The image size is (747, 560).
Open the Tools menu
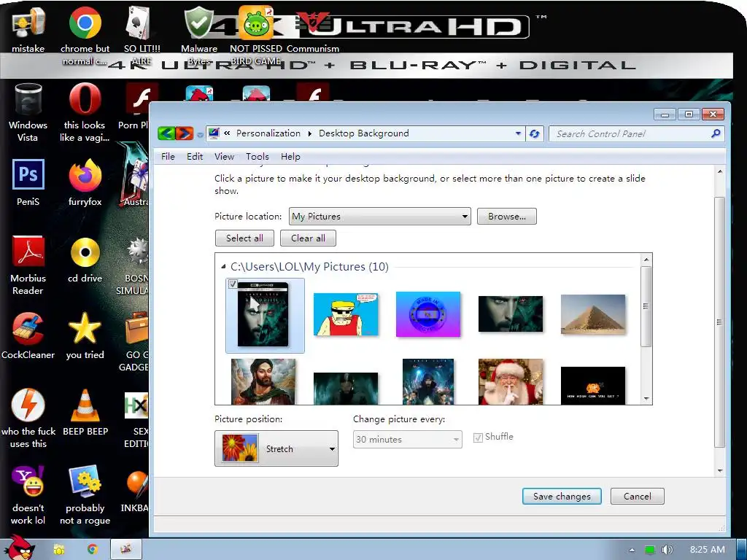pos(258,157)
